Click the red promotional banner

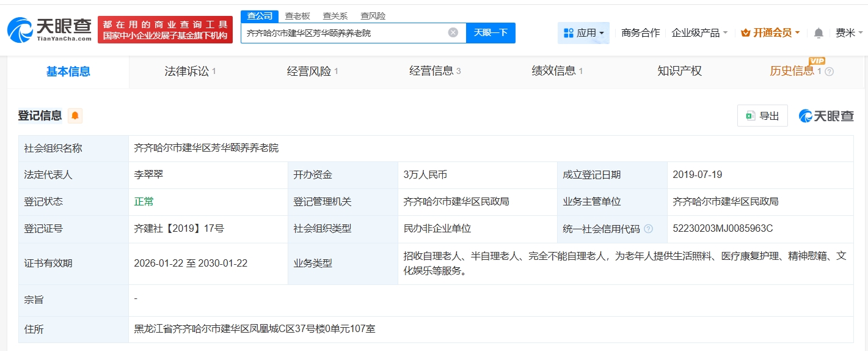[165, 29]
